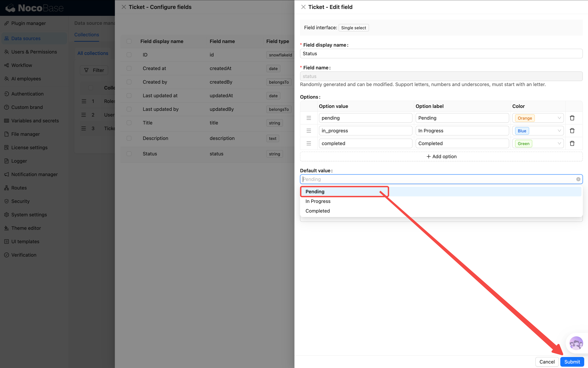Check the Title field row checkbox
Viewport: 588px width, 368px height.
[x=129, y=123]
